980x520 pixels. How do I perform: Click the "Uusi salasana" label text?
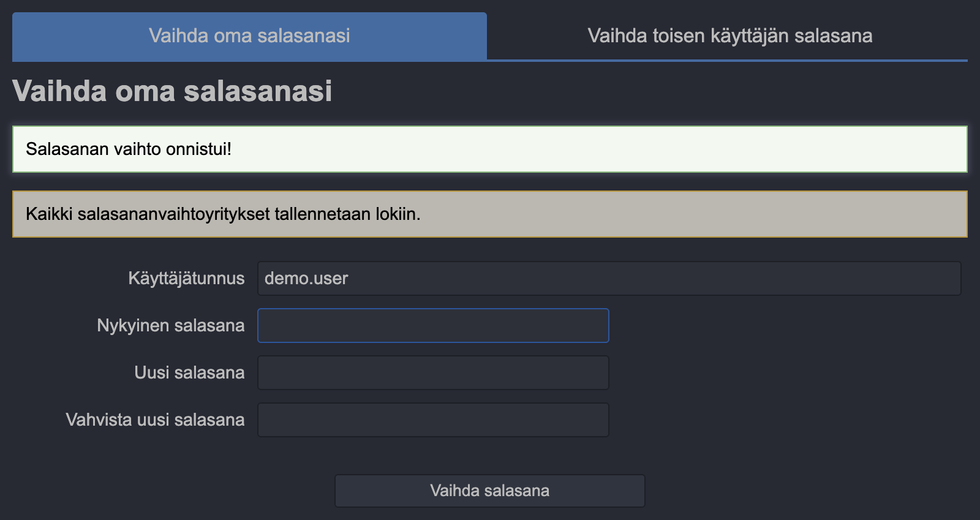pos(189,372)
